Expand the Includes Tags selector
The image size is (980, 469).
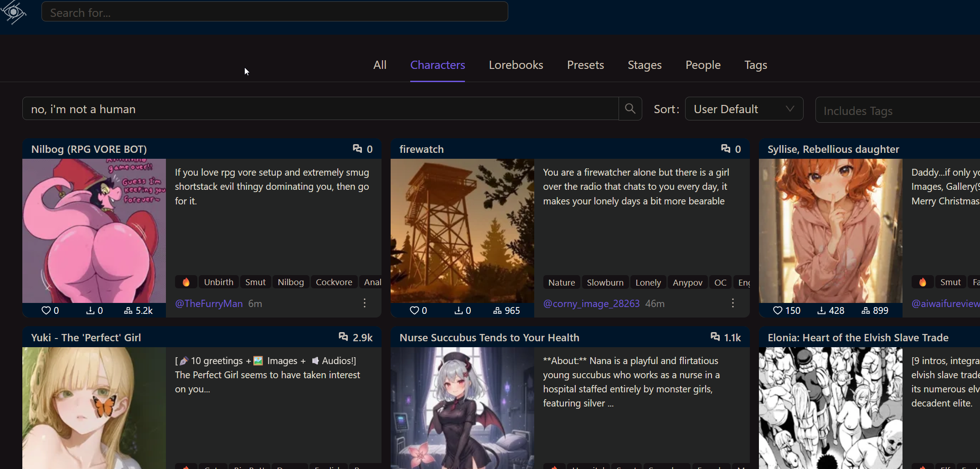click(x=896, y=111)
